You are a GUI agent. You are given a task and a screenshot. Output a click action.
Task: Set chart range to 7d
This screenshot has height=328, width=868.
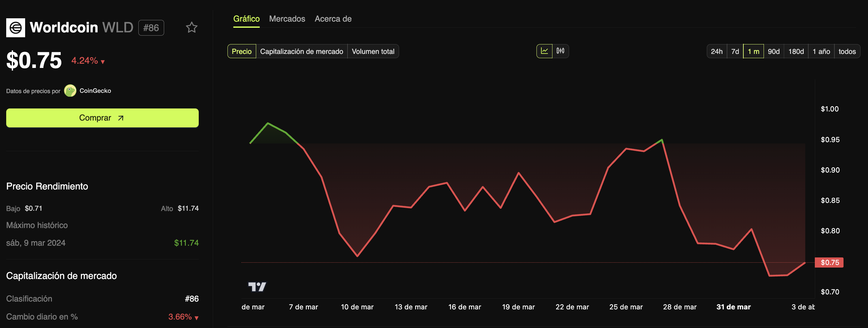(x=735, y=51)
